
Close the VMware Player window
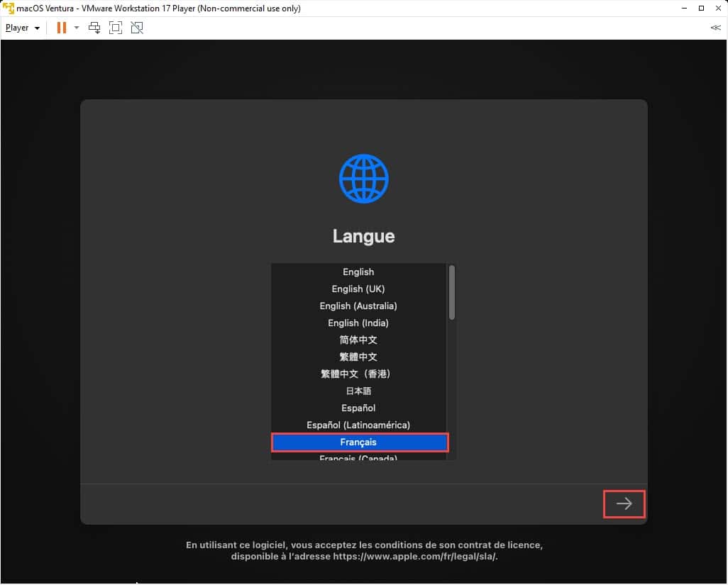(718, 9)
